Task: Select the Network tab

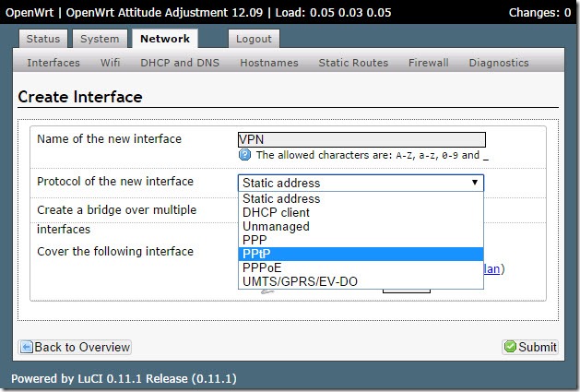Action: click(x=165, y=39)
